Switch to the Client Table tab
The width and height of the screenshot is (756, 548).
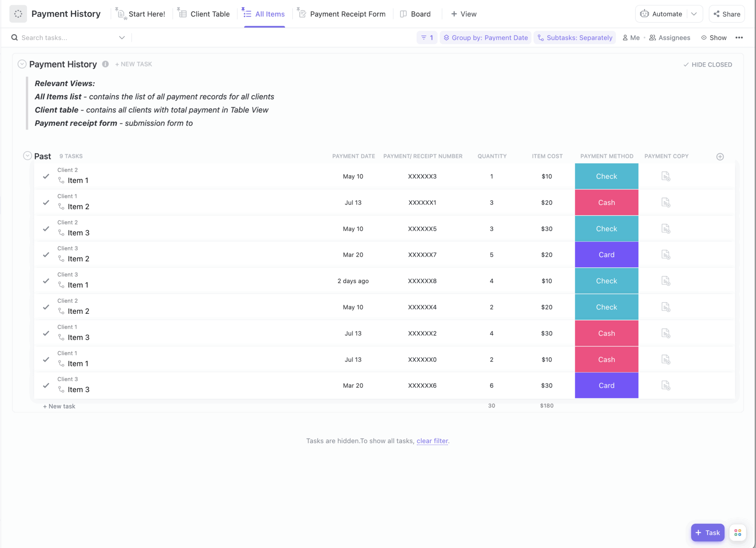(x=204, y=14)
